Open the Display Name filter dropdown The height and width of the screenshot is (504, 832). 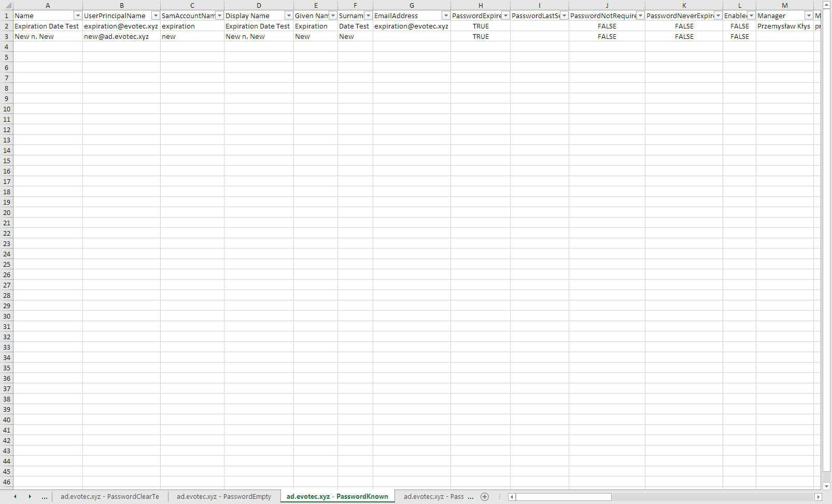[x=289, y=16]
